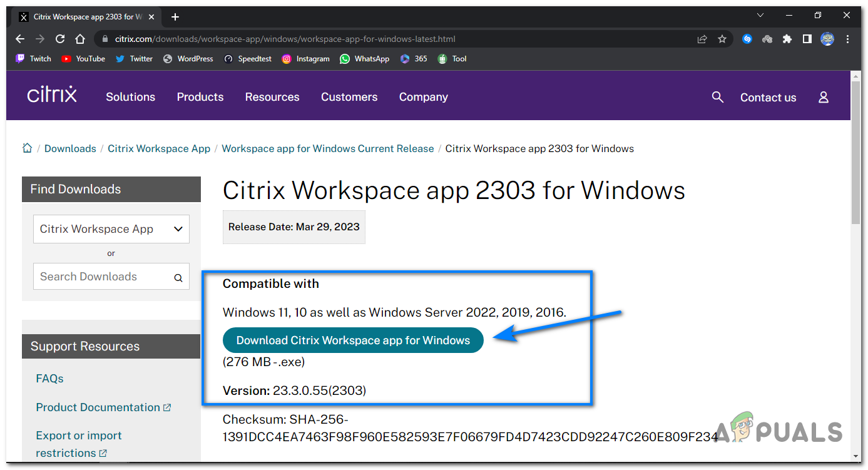Click the Search Downloads magnifier icon

click(x=178, y=278)
